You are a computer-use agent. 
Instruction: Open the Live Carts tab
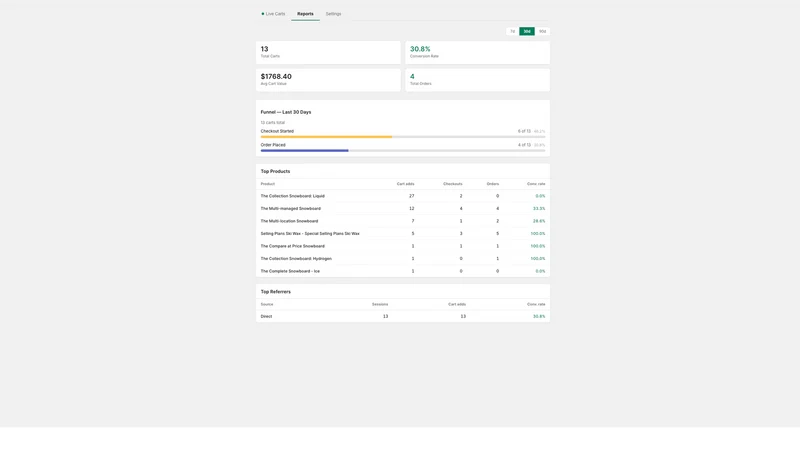[x=273, y=14]
